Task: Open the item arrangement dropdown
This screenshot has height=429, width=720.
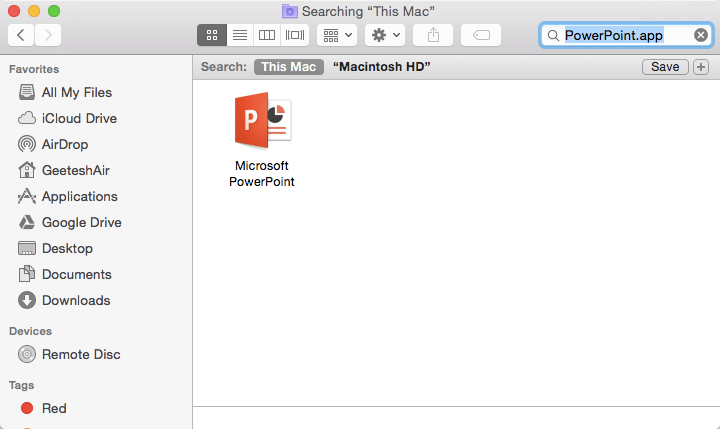Action: tap(337, 35)
